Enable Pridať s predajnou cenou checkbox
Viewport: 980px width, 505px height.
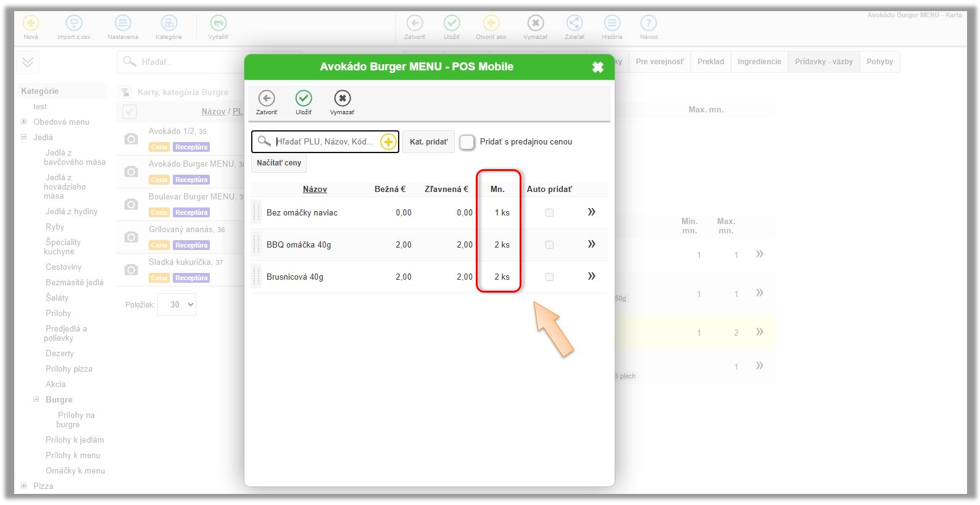tap(467, 142)
